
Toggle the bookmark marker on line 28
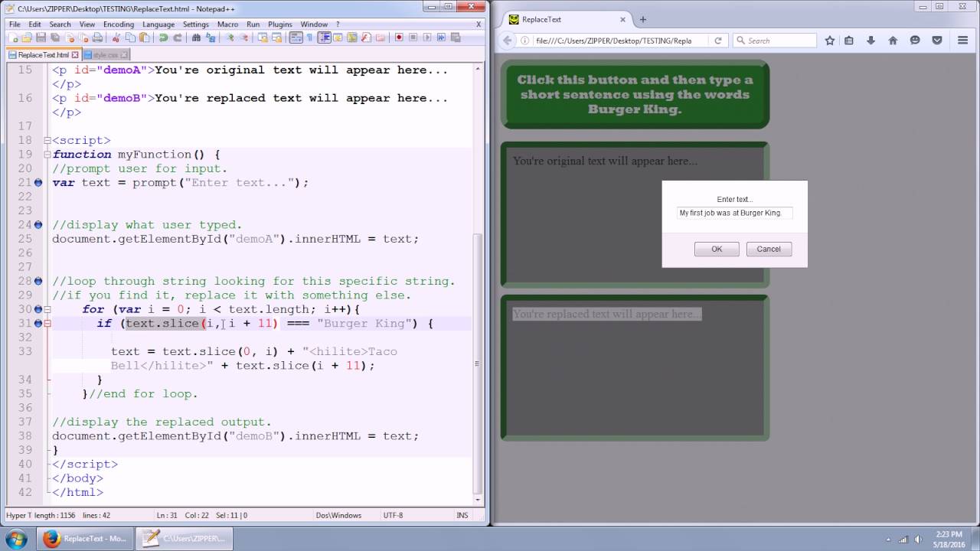click(38, 282)
